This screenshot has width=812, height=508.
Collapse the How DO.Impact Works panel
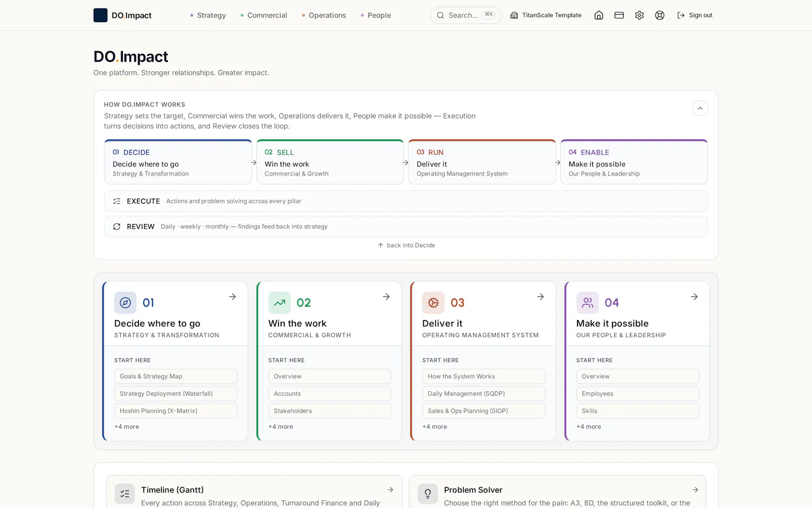700,108
